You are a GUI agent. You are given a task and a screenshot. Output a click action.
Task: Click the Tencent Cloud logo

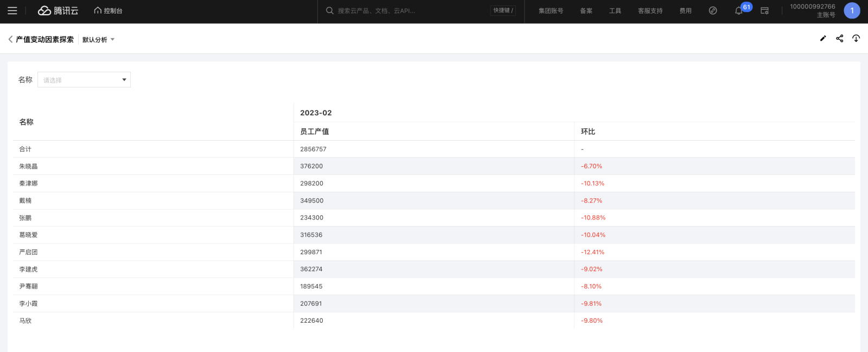pyautogui.click(x=58, y=11)
